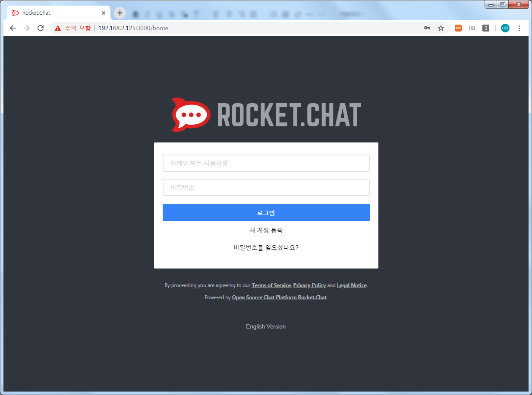Click the gray screen extension icon
The width and height of the screenshot is (532, 395).
(x=472, y=28)
